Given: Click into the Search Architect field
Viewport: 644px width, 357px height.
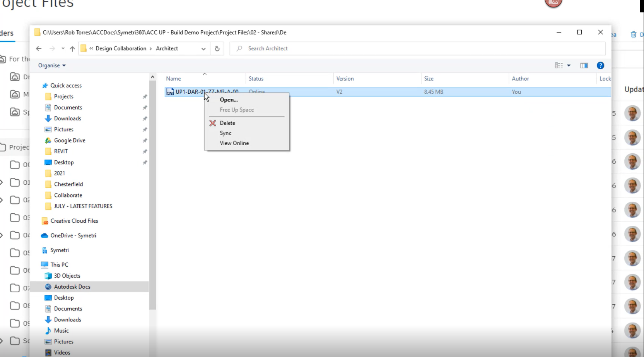Looking at the screenshot, I should click(x=417, y=48).
